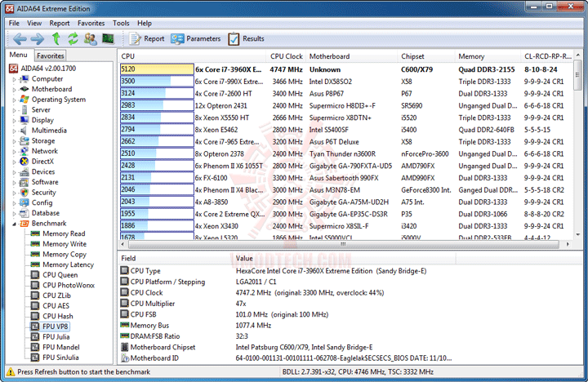Viewport: 588px width, 382px height.
Task: Select the Devices icon in tree
Action: pyautogui.click(x=24, y=171)
